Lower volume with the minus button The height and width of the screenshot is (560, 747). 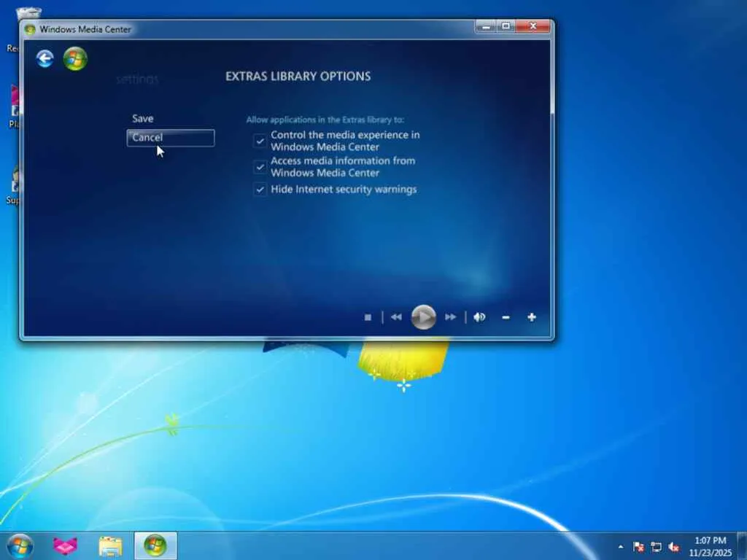pyautogui.click(x=506, y=318)
